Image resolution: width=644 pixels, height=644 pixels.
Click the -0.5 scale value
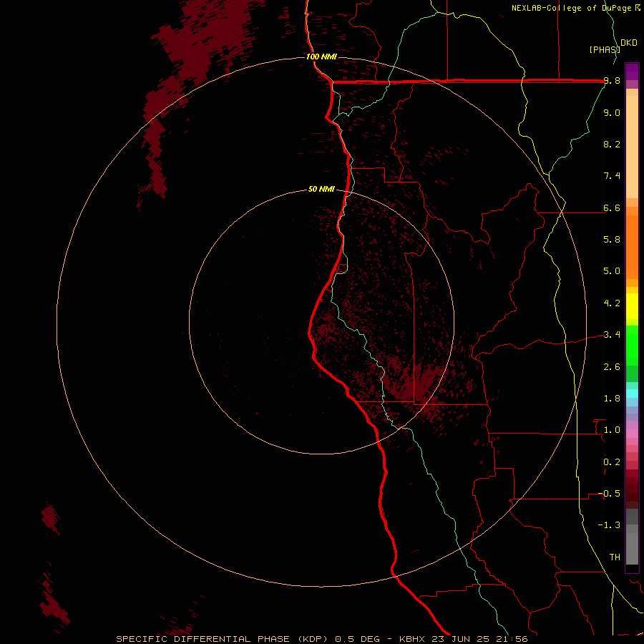[609, 494]
